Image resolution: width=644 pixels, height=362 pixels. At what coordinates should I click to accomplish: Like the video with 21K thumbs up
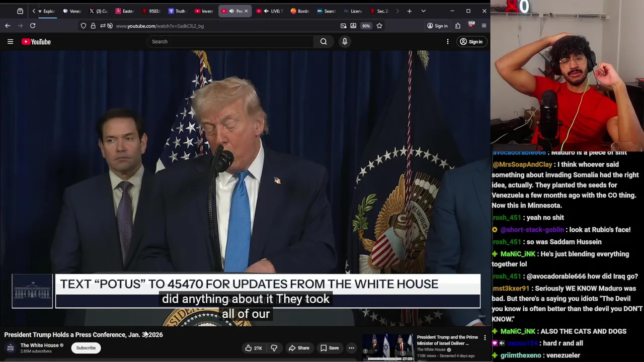click(254, 348)
